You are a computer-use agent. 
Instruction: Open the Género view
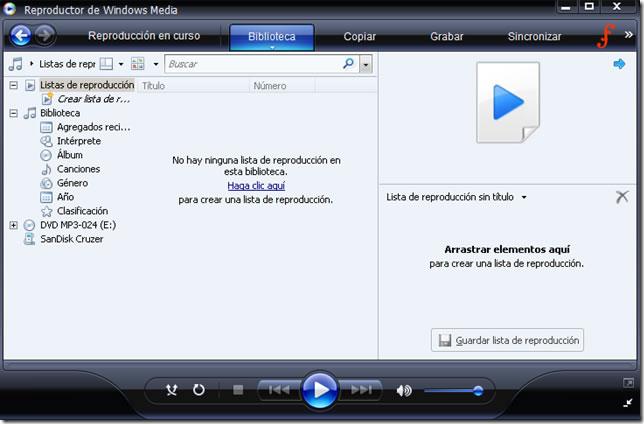click(x=72, y=183)
